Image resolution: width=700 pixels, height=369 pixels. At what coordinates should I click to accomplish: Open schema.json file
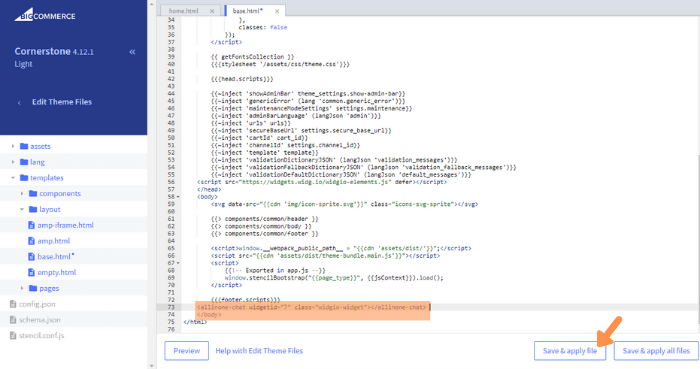tap(40, 320)
